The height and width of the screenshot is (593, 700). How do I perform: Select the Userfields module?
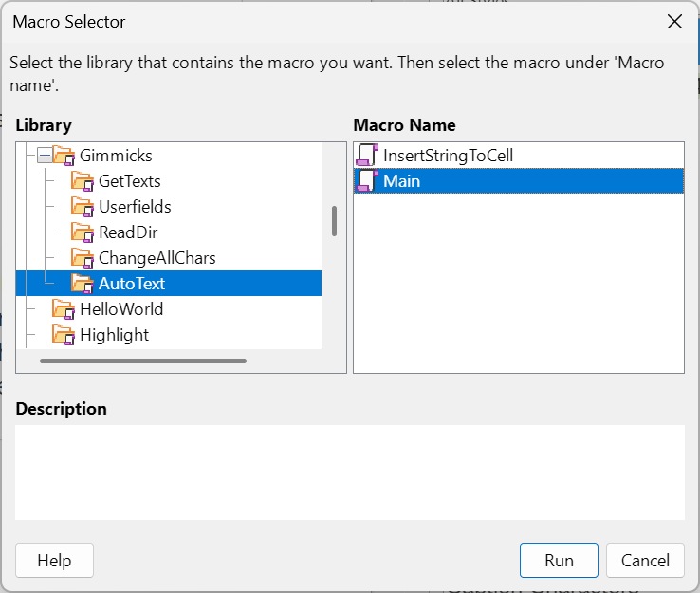point(135,207)
